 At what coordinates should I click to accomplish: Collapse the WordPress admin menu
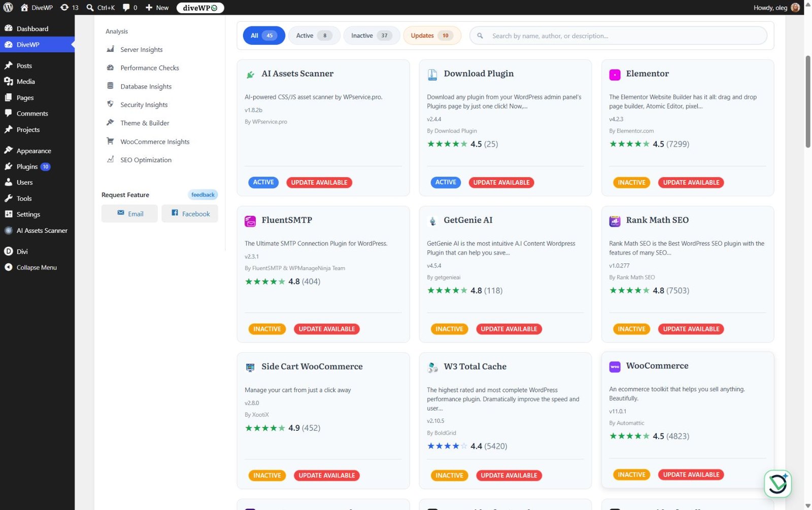point(37,267)
